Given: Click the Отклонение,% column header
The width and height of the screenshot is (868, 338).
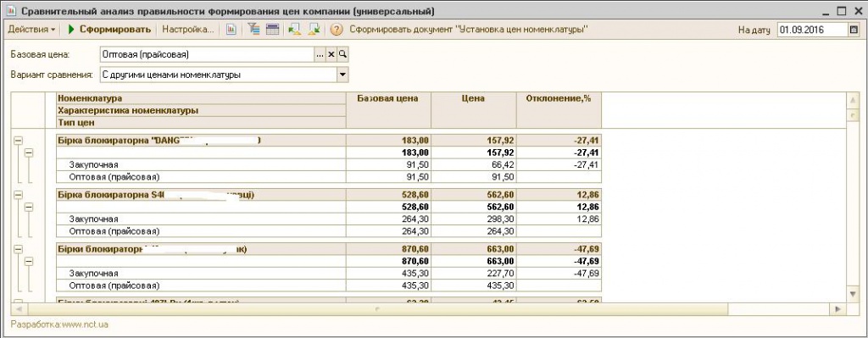Looking at the screenshot, I should (559, 111).
